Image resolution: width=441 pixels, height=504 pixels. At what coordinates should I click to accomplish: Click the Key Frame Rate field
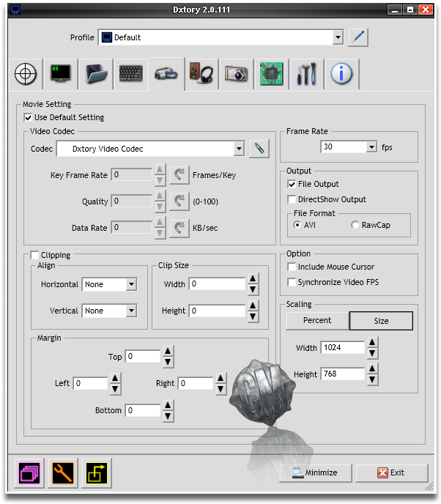tap(131, 174)
